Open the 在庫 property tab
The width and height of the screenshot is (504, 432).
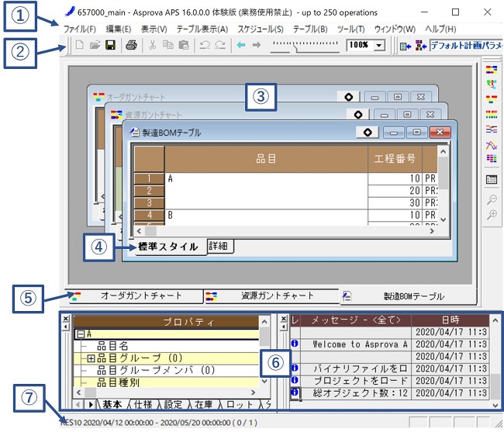[x=204, y=404]
